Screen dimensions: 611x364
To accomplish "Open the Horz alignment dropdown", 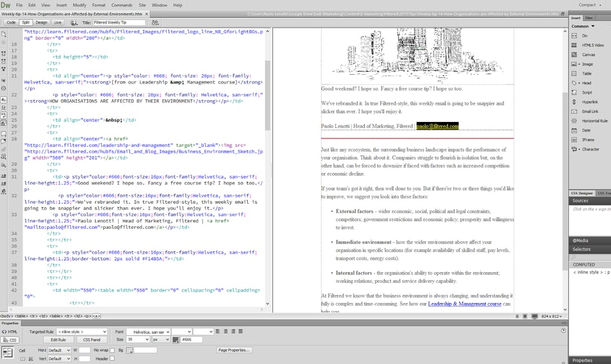I will 59,350.
